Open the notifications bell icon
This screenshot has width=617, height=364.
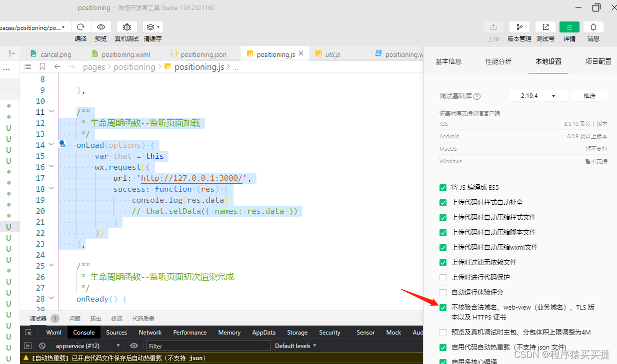(x=593, y=27)
